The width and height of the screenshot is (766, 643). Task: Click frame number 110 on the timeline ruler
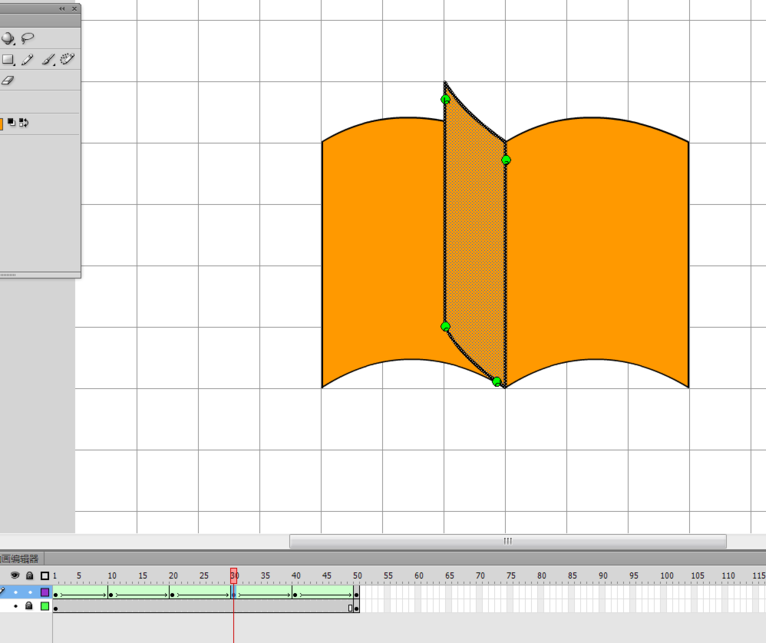(728, 576)
